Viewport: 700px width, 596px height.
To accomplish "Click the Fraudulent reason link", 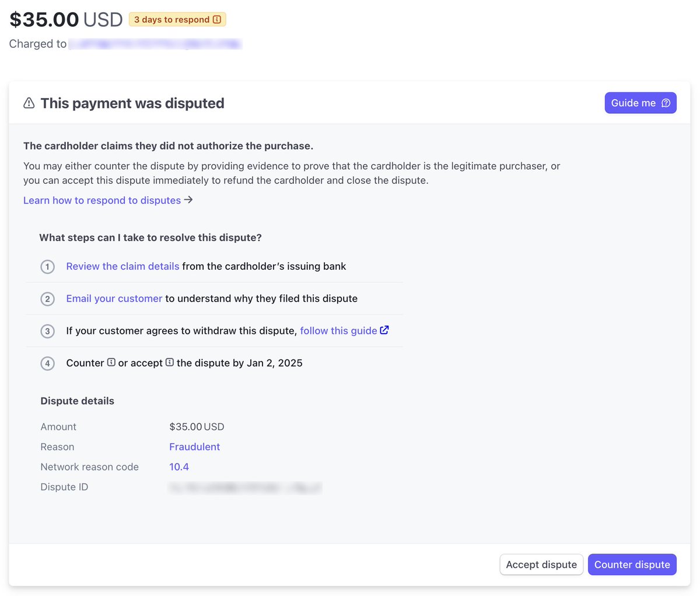I will point(194,447).
